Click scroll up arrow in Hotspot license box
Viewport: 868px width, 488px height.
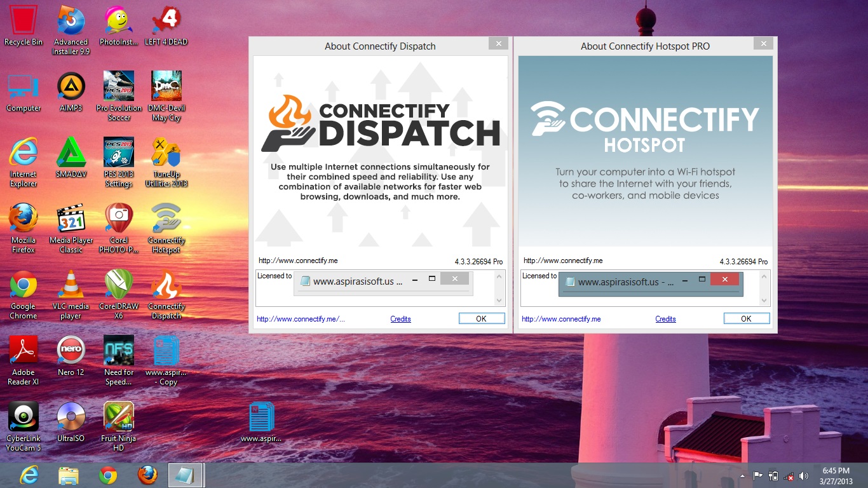(x=764, y=276)
